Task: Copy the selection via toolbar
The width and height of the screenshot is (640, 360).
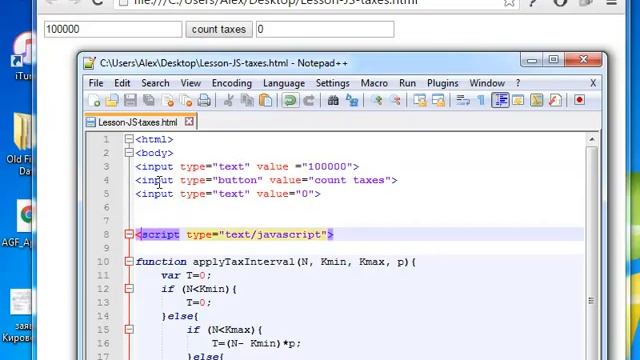Action: point(247,100)
